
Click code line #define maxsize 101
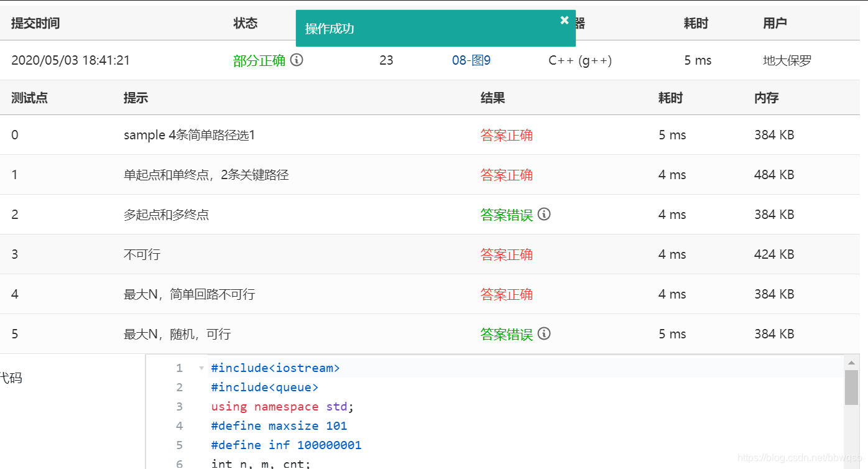click(279, 426)
